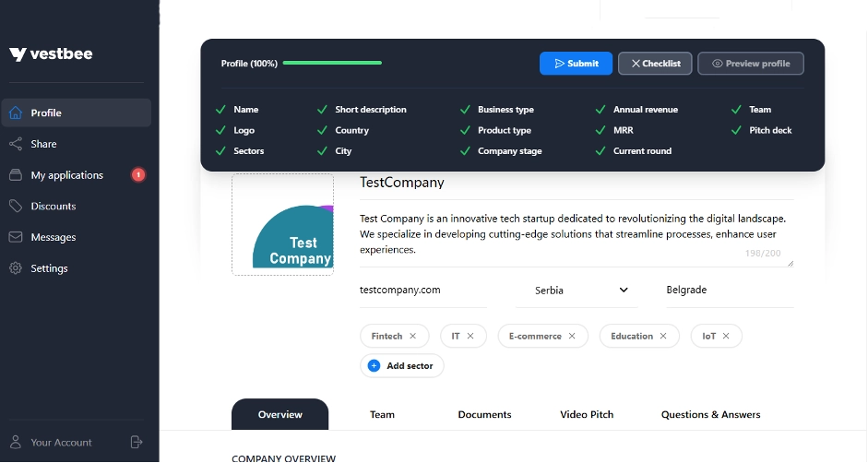This screenshot has width=868, height=463.
Task: Click the green check next to Name
Action: click(220, 110)
